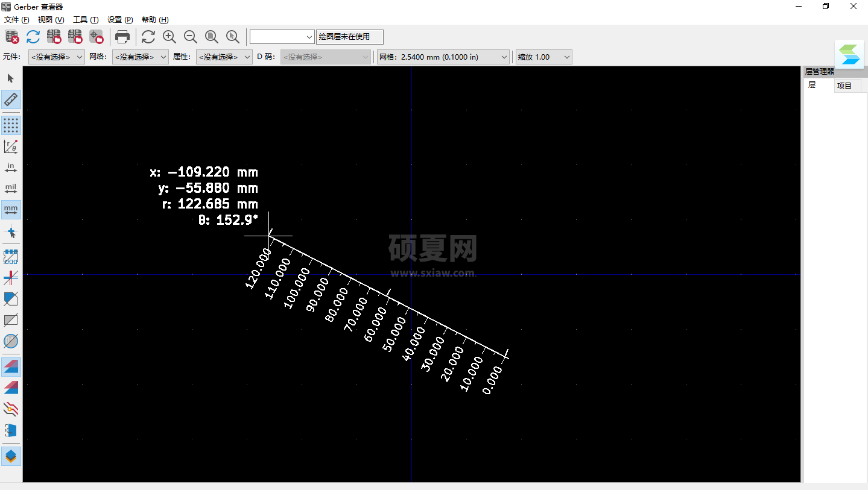
Task: Toggle the layers manager icon
Action: (x=11, y=456)
